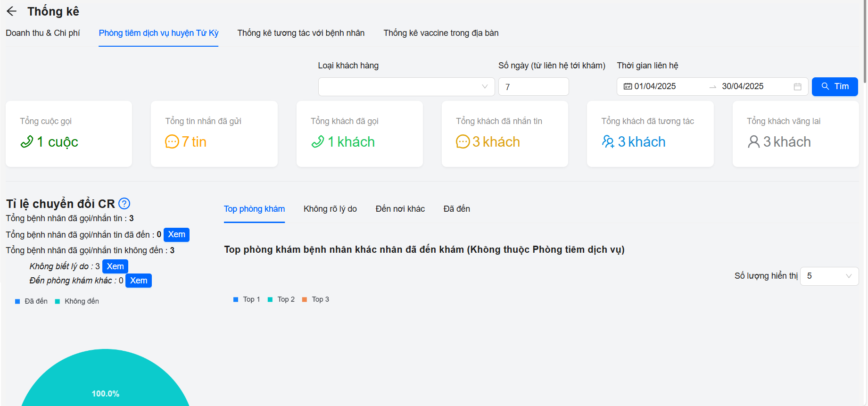868x406 pixels.
Task: Toggle the Không đến legend series
Action: coord(77,301)
